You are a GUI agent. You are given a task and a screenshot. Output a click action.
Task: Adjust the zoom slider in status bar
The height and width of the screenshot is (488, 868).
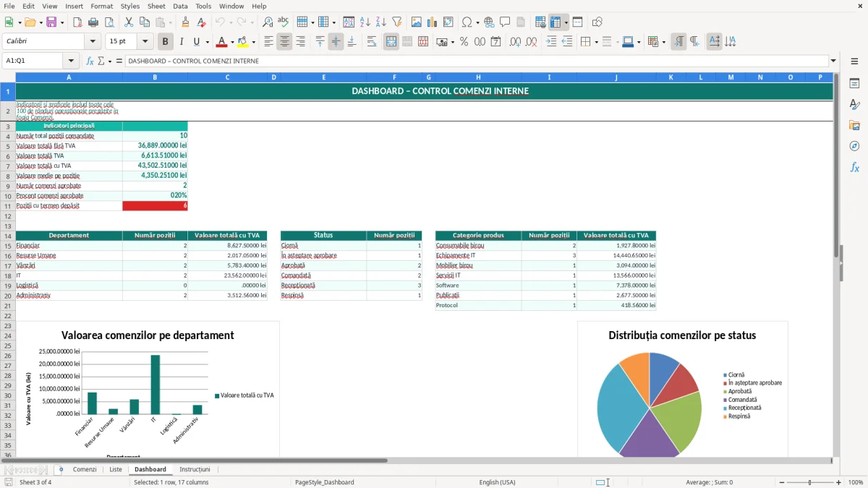pyautogui.click(x=809, y=482)
